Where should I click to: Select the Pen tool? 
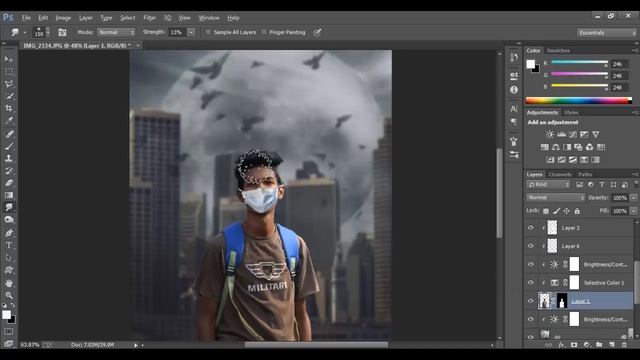tap(9, 233)
